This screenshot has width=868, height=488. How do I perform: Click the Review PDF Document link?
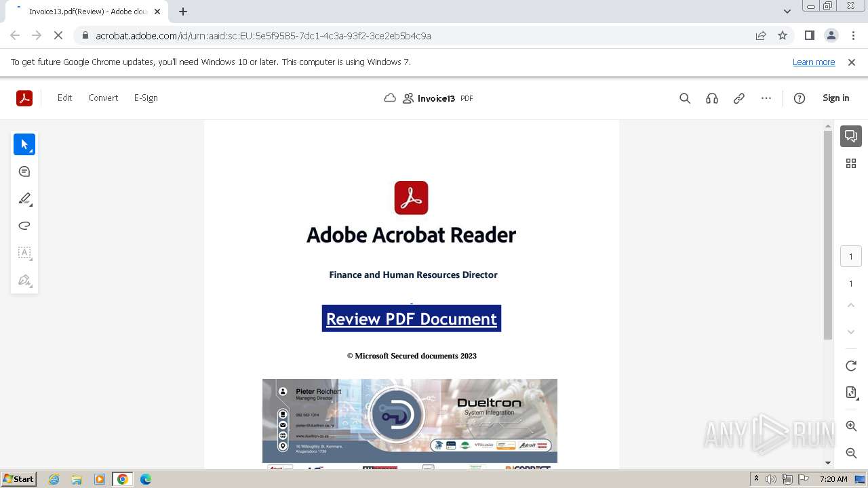point(412,319)
